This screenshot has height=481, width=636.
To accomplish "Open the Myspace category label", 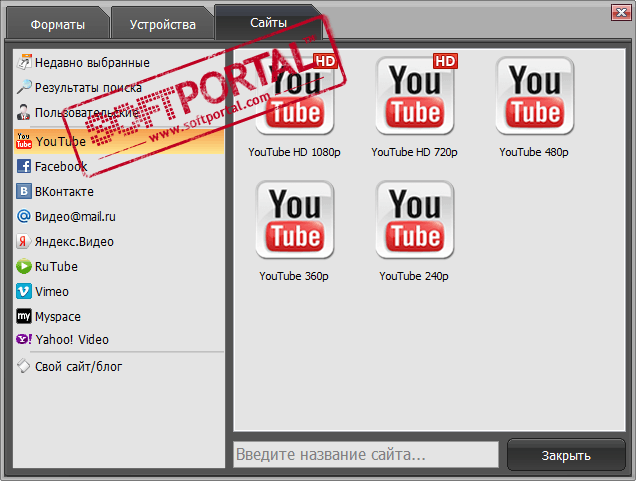I will [58, 317].
